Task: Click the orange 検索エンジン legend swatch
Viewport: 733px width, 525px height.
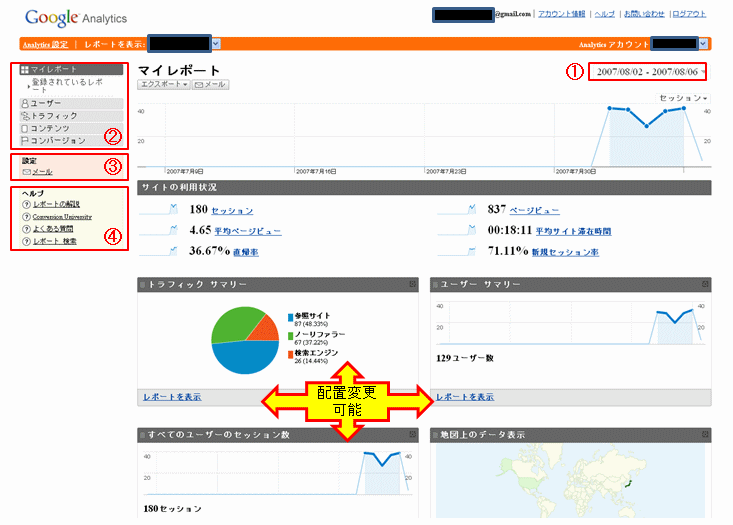Action: point(291,355)
